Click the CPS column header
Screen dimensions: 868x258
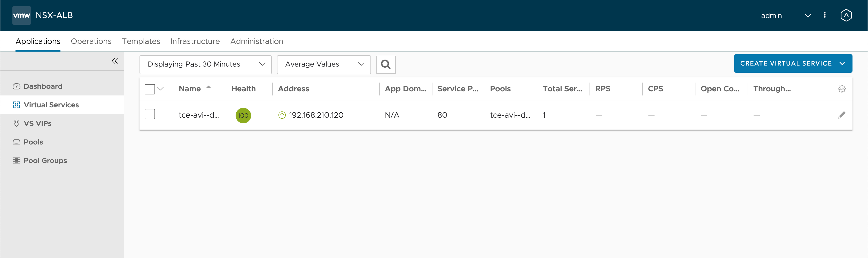point(655,89)
